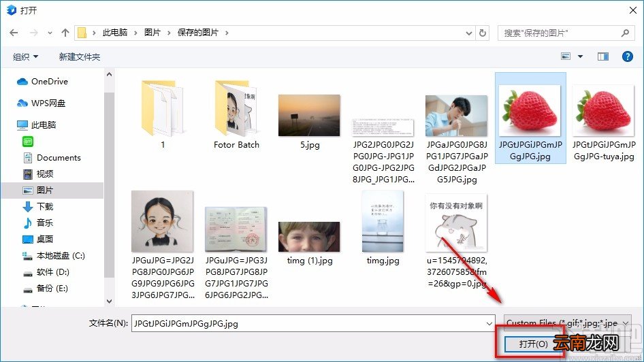
Task: Open 桌面 in the sidebar
Action: [38, 239]
